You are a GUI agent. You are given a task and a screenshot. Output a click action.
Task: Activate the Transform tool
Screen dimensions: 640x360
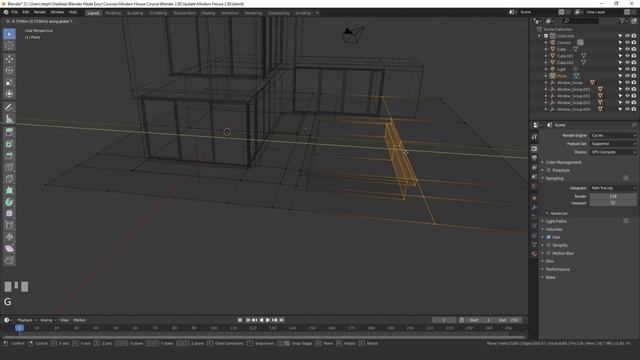click(x=9, y=94)
